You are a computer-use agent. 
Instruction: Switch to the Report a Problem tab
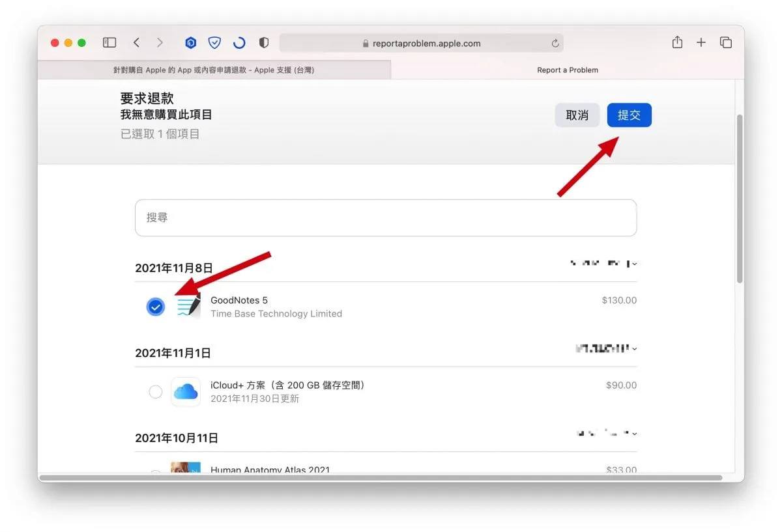(x=567, y=70)
